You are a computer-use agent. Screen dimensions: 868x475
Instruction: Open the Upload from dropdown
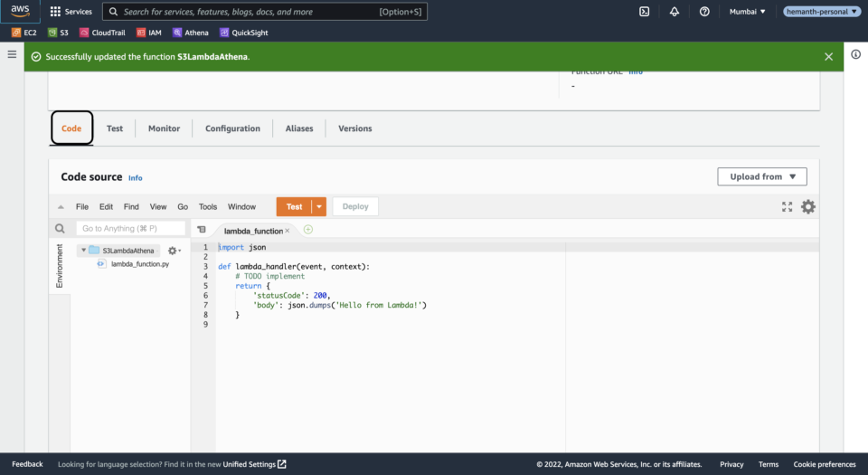(761, 176)
